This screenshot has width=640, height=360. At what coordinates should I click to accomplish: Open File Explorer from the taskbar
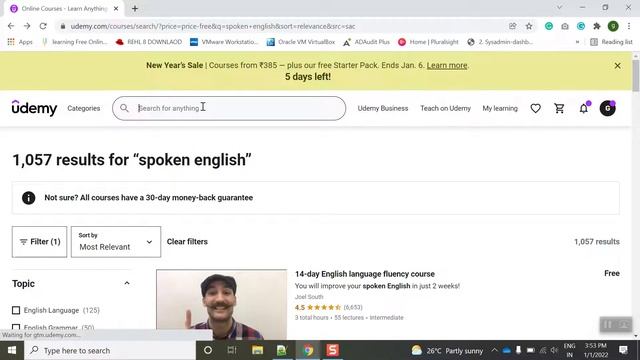(x=257, y=350)
